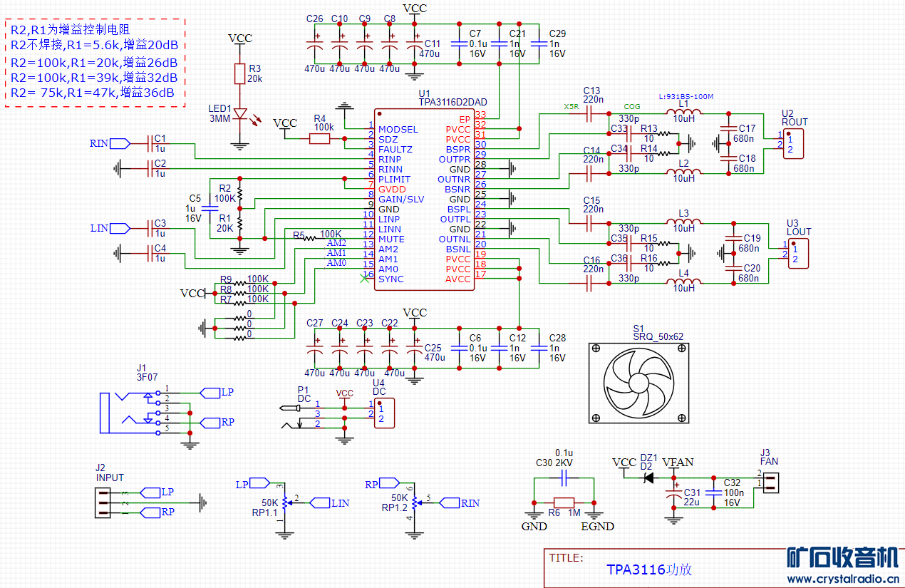
Task: Select the PLIMIT pin label
Action: (394, 180)
